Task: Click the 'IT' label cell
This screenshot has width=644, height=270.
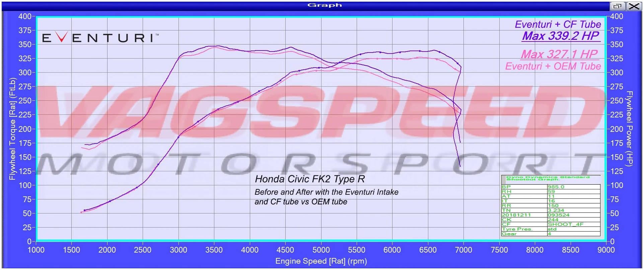Action: 524,201
